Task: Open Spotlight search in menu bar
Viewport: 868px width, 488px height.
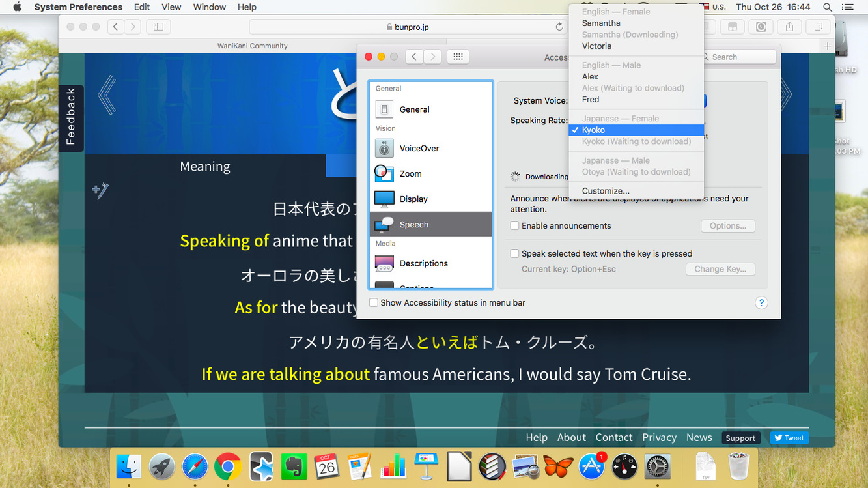Action: click(x=828, y=7)
